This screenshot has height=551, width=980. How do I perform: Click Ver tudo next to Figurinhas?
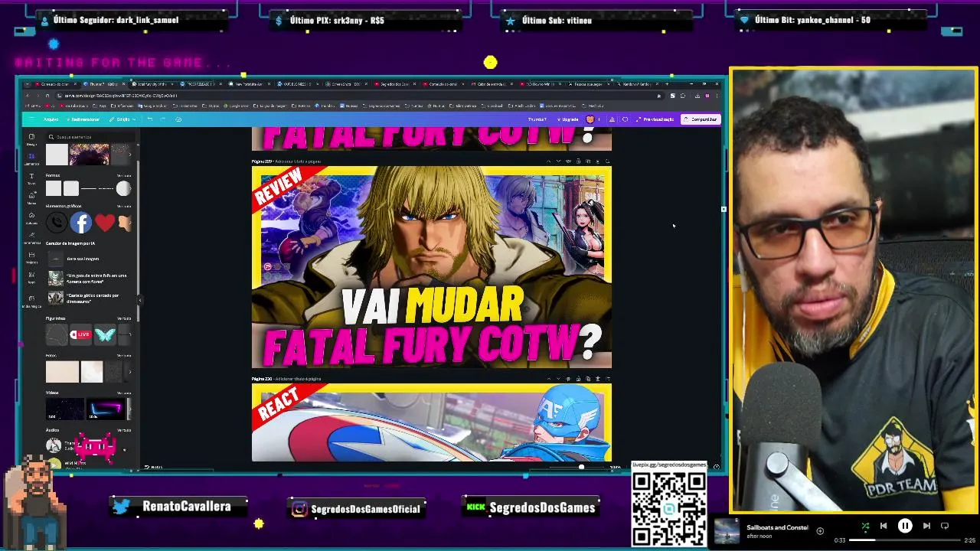[124, 318]
